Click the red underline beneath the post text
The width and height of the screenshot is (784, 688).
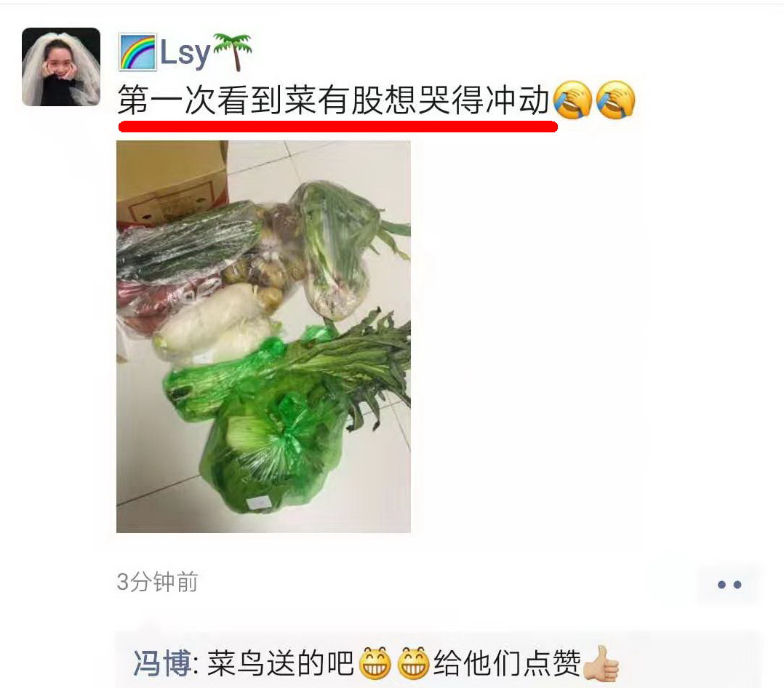(x=338, y=127)
